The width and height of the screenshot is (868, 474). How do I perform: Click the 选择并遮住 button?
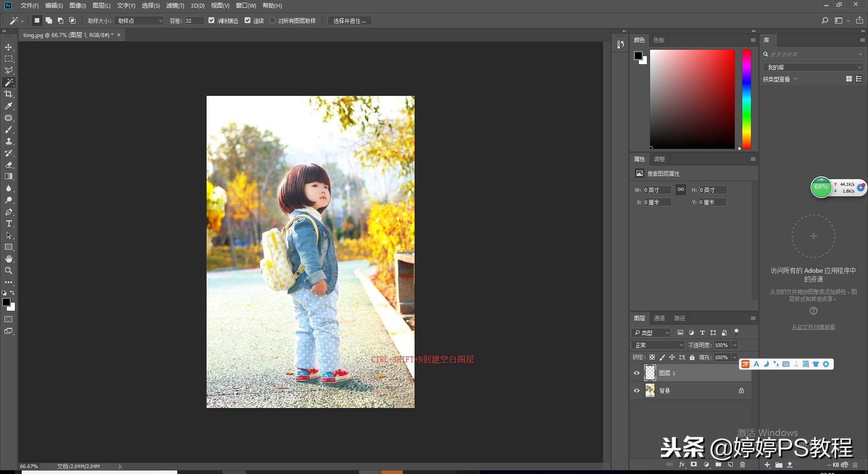pos(349,21)
